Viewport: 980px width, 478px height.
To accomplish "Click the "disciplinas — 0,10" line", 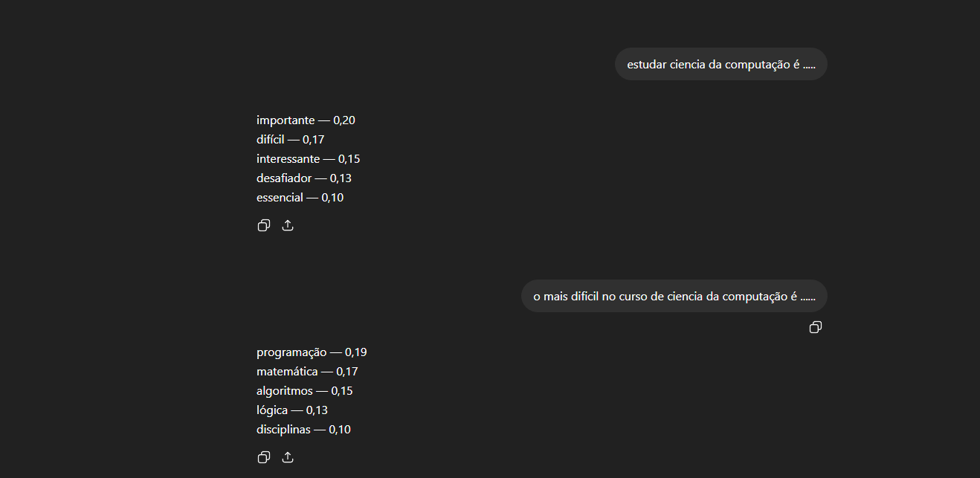I will pos(303,430).
